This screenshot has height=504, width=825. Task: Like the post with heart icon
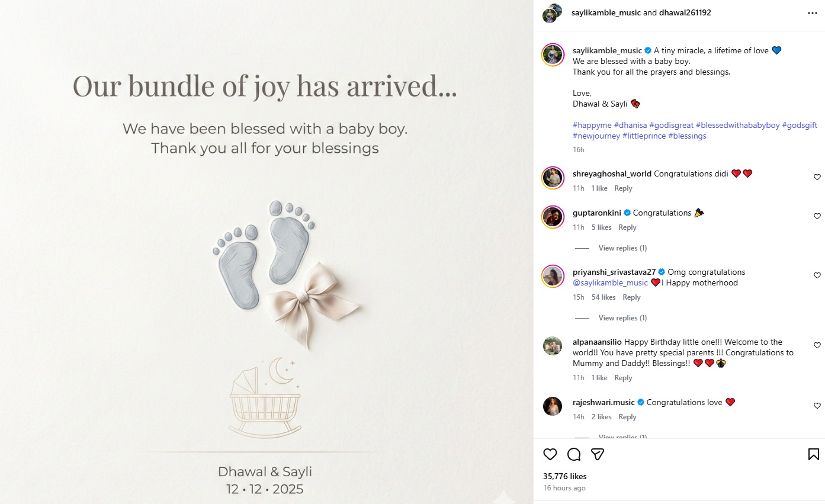[x=550, y=454]
